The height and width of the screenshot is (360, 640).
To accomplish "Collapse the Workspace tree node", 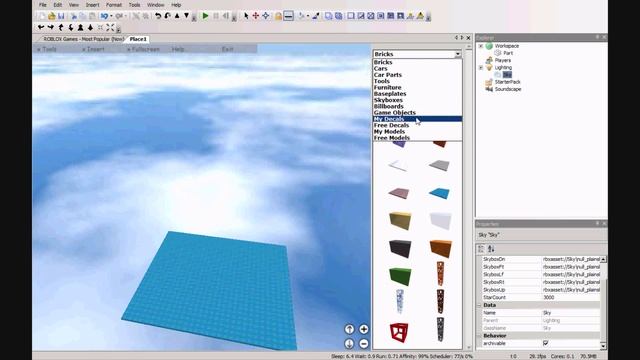I will [481, 46].
